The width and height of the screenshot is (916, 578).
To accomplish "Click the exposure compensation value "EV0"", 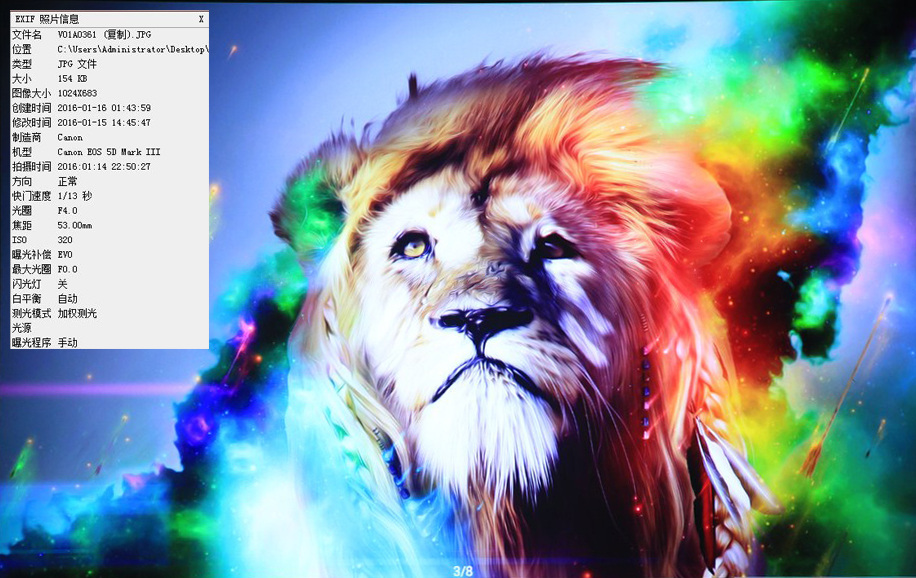I will [x=65, y=254].
